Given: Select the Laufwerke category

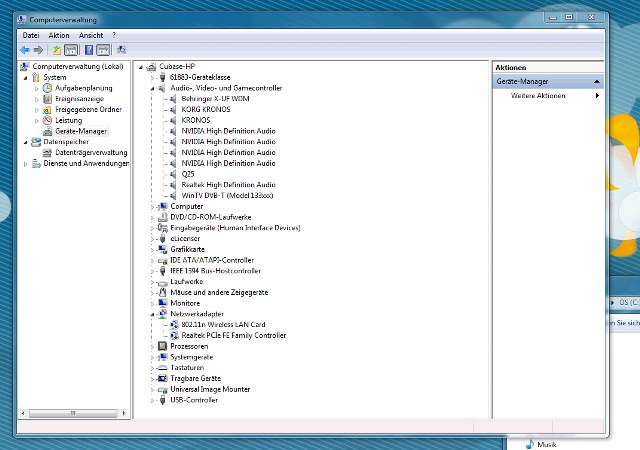Looking at the screenshot, I should click(187, 282).
